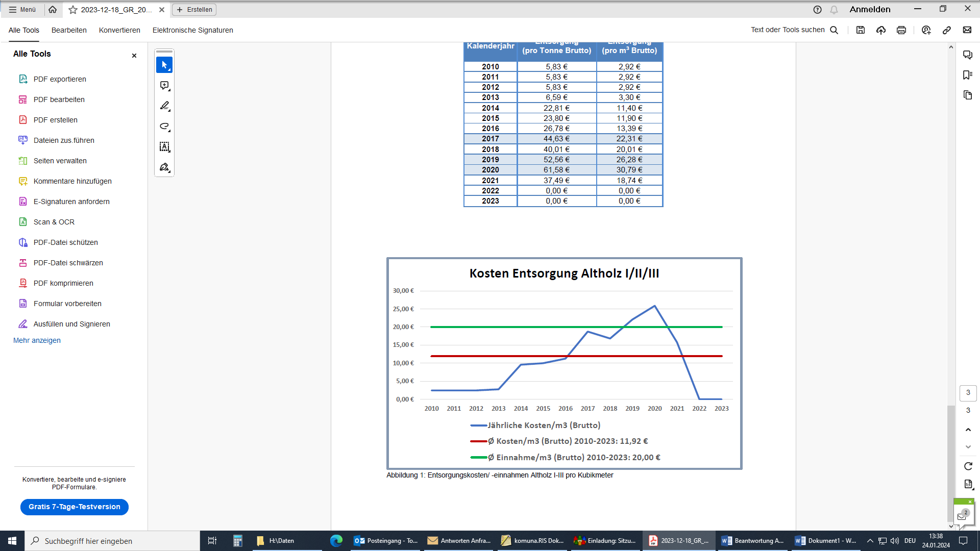Image resolution: width=980 pixels, height=551 pixels.
Task: Open the page thumbnails pane on right rail
Action: [968, 95]
